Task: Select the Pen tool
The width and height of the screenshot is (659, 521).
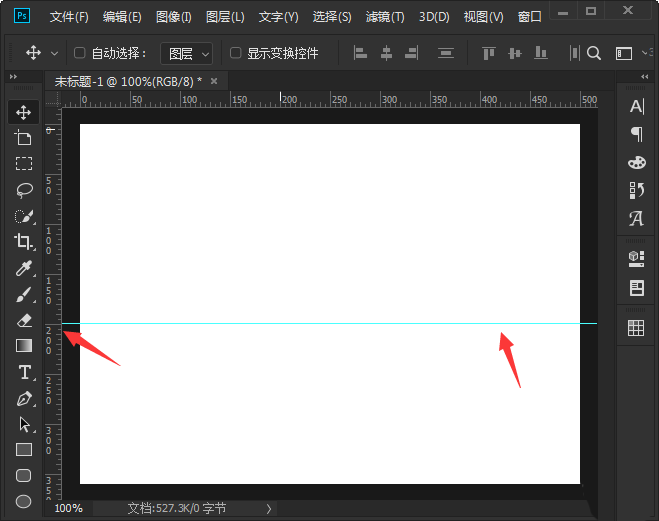Action: 24,398
